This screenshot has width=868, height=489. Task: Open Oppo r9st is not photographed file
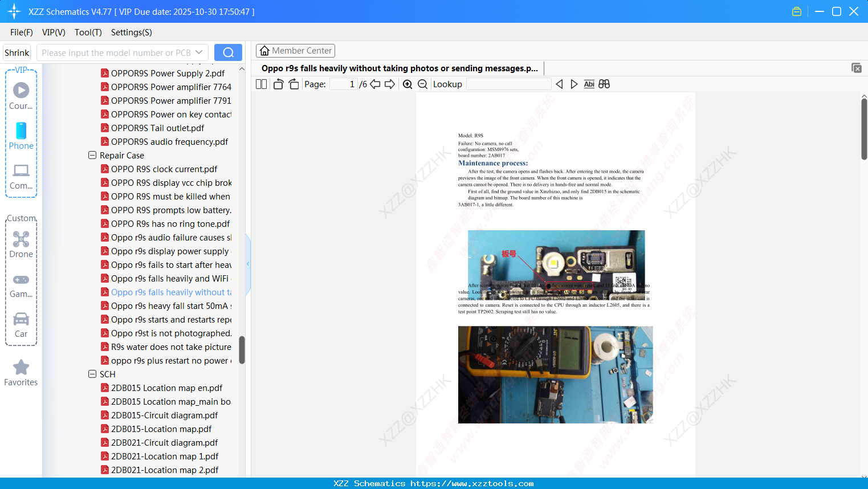click(x=166, y=333)
